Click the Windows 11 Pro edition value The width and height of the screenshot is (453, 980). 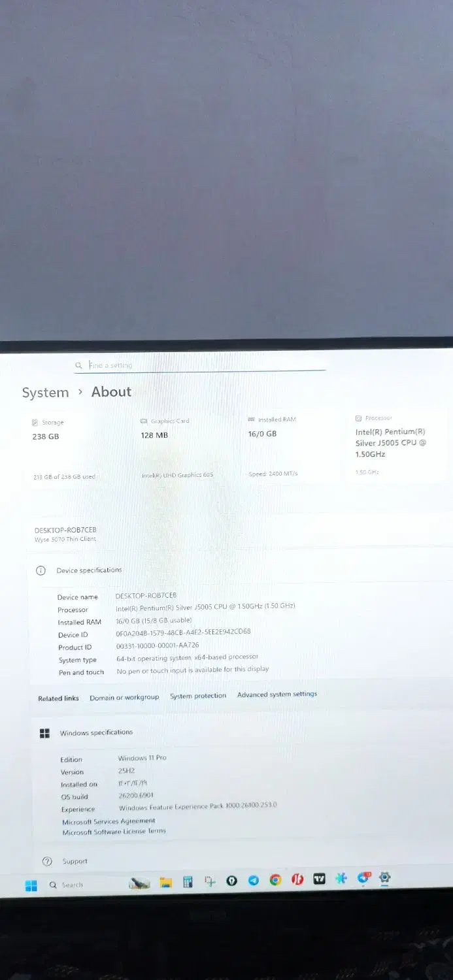pos(142,758)
